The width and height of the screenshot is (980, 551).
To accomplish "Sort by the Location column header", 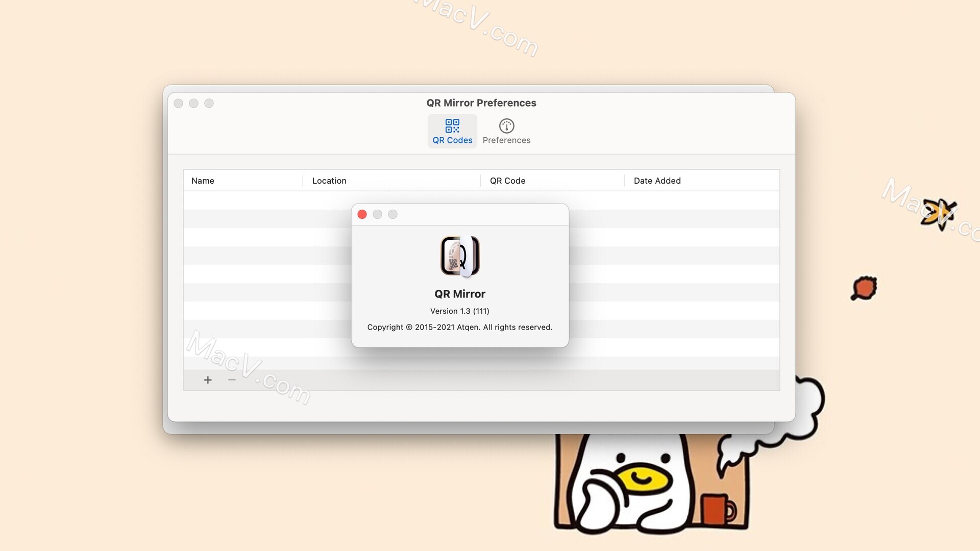I will pos(391,181).
